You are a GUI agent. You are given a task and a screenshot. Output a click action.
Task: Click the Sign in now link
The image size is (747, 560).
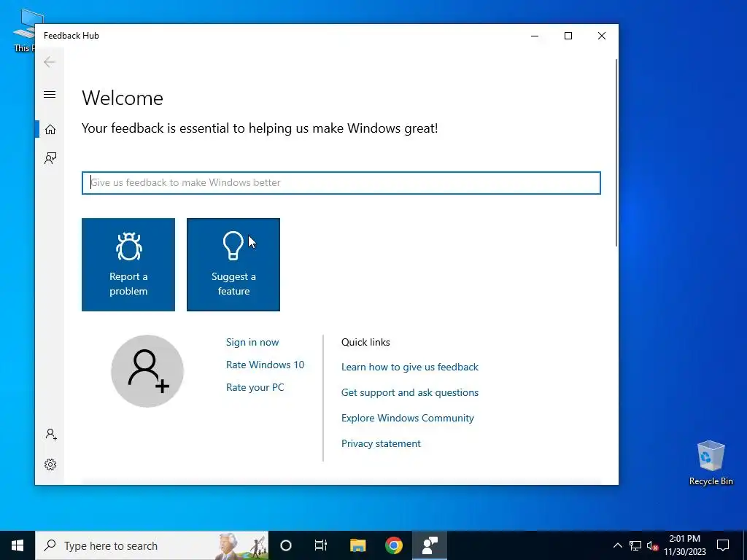tap(252, 342)
